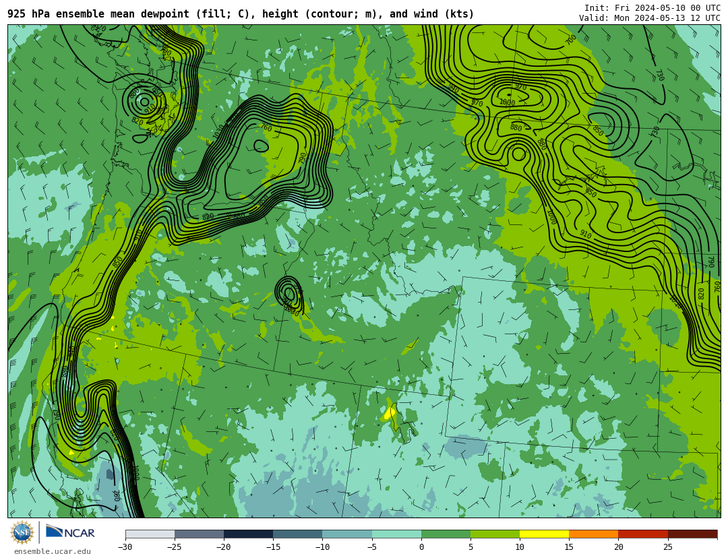Click the colorbar tick label 10
The height and width of the screenshot is (560, 728).
tap(520, 547)
